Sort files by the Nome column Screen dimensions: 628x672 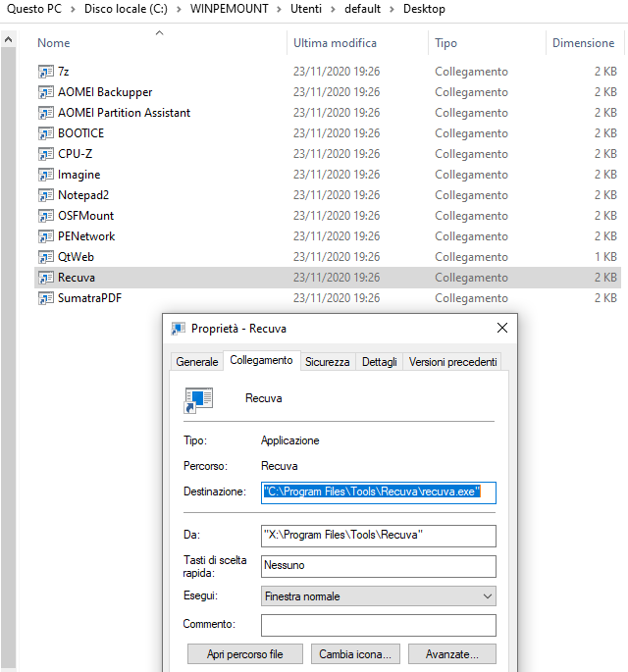tap(54, 43)
